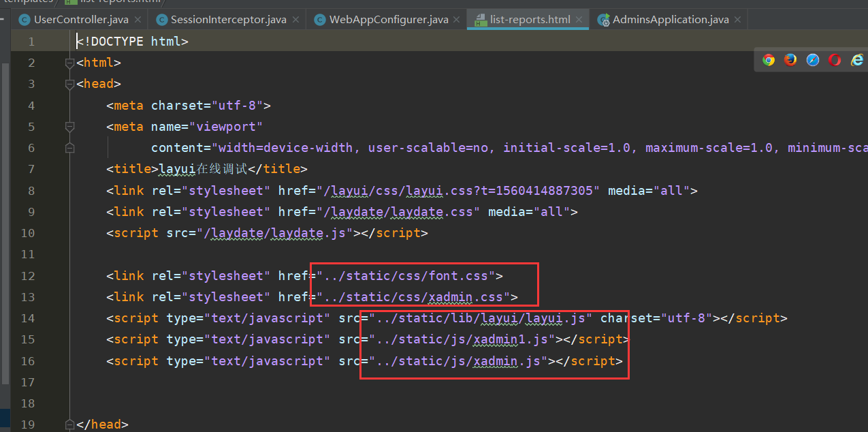Screen dimensions: 868x432
Task: Close the SessionInterceptor.java tab
Action: coord(295,20)
